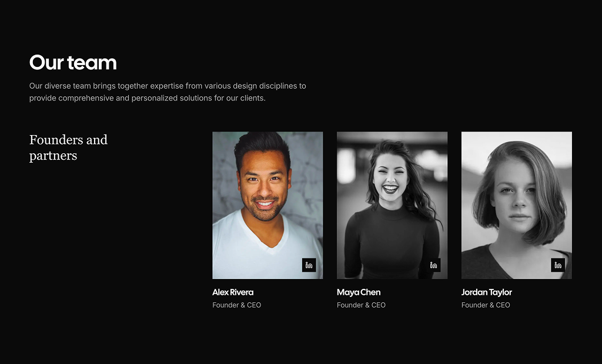The width and height of the screenshot is (602, 364).
Task: Click Jordan Taylor's face in her portrait
Action: (x=514, y=195)
